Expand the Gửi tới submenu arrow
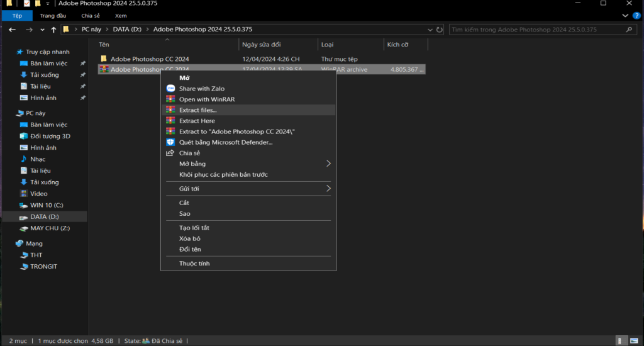Image resolution: width=644 pixels, height=346 pixels. click(328, 188)
